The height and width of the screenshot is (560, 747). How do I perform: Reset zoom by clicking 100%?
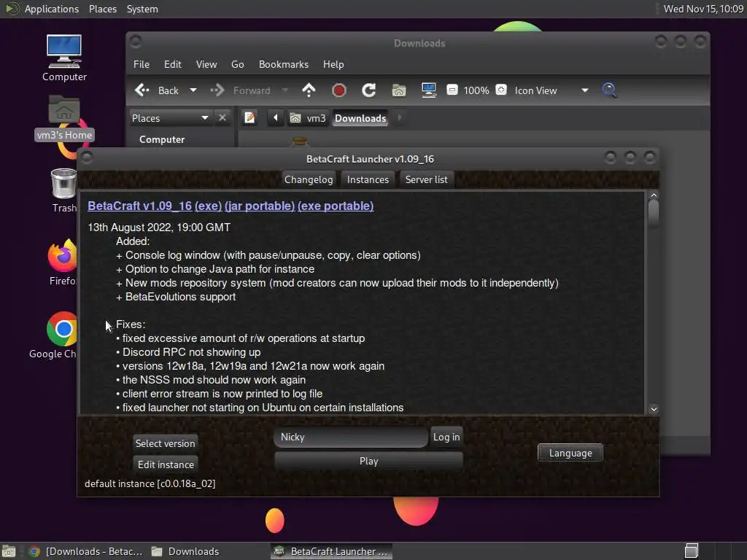[476, 90]
